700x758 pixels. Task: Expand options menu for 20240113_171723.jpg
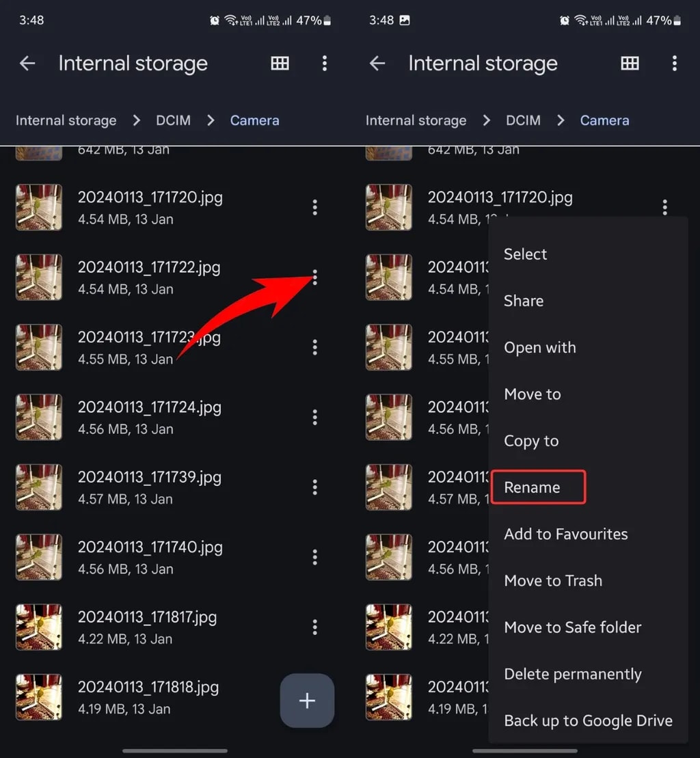[314, 347]
